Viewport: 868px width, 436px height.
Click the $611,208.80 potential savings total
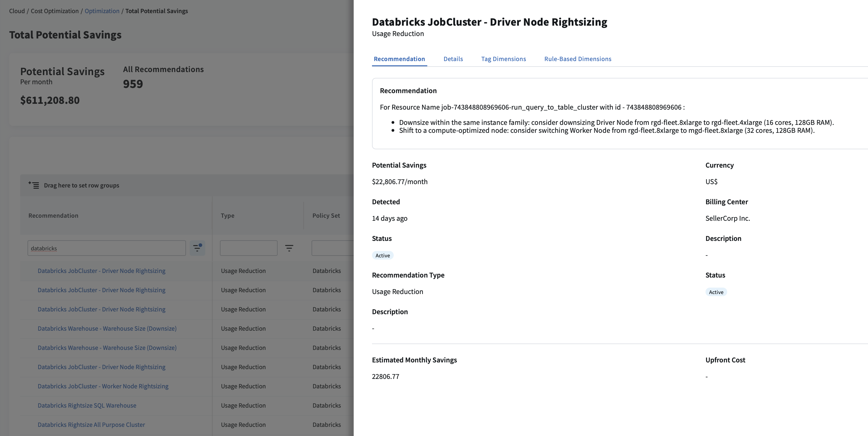(50, 100)
